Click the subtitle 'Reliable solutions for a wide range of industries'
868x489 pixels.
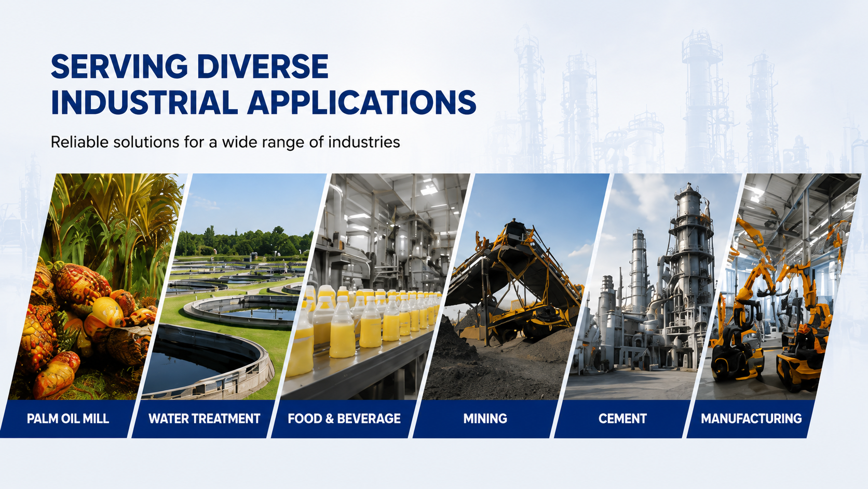click(225, 142)
